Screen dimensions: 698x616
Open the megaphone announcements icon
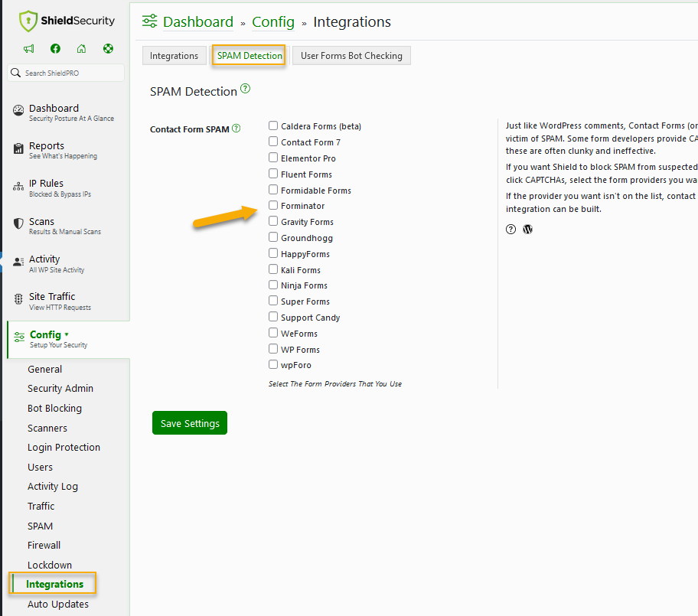pos(28,48)
